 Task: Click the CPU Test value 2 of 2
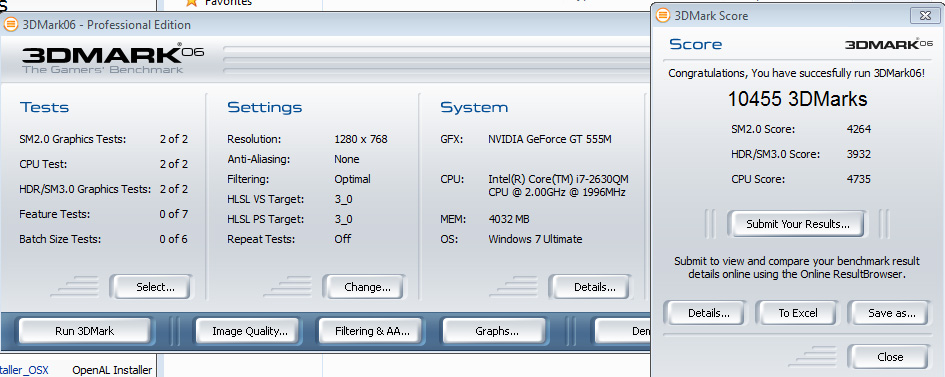click(174, 164)
